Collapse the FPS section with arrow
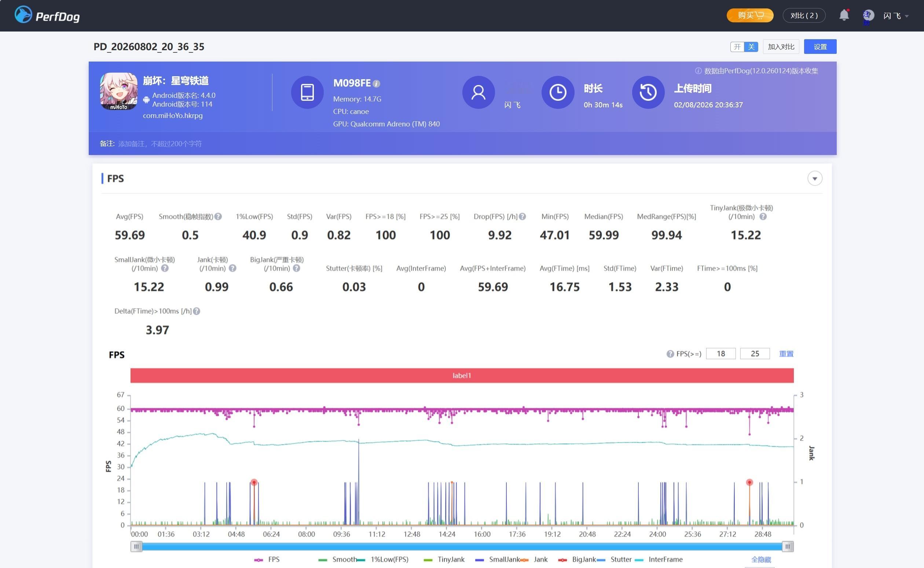The width and height of the screenshot is (924, 568). (x=815, y=178)
